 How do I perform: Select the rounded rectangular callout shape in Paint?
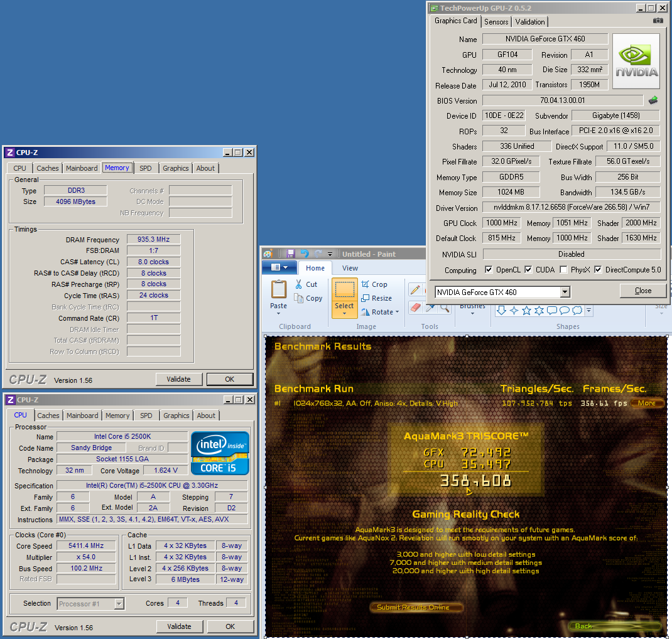click(x=552, y=311)
